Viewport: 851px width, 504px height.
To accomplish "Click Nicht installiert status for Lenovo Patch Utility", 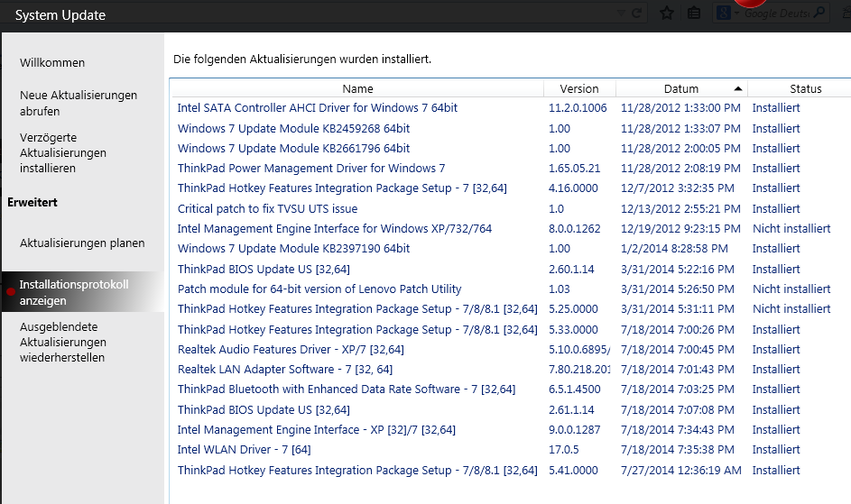I will pyautogui.click(x=791, y=289).
